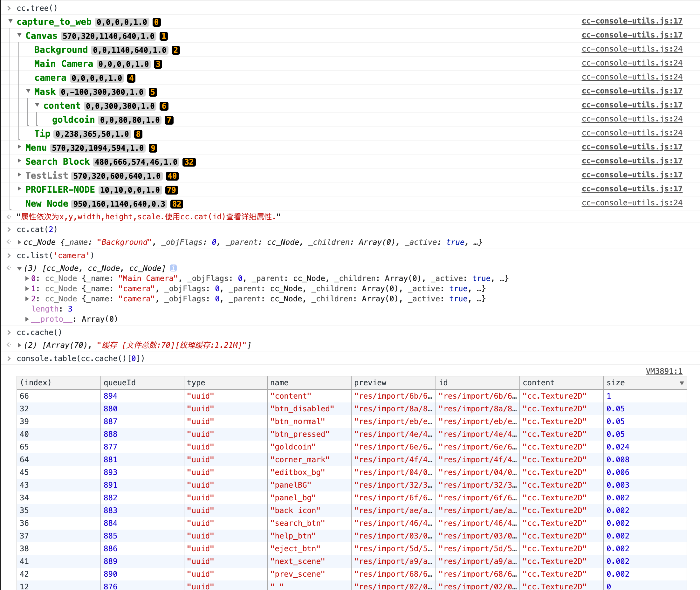
Task: Expand the Menu node group
Action: click(x=19, y=147)
